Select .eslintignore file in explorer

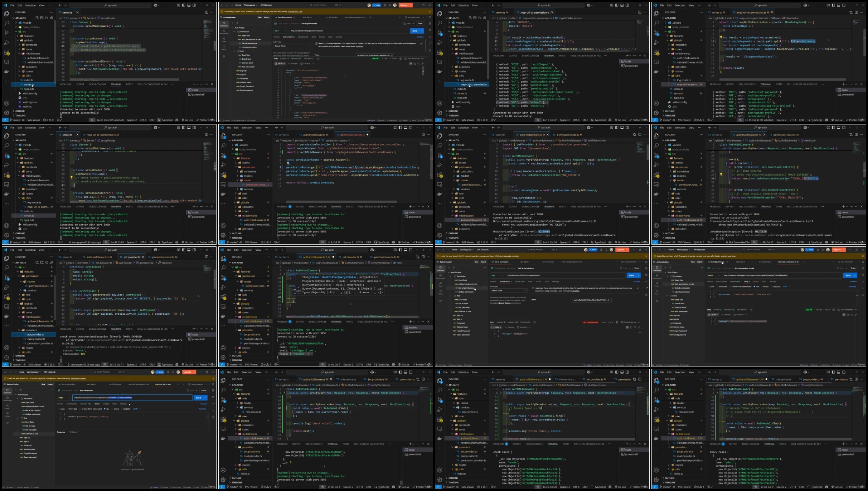(x=30, y=102)
